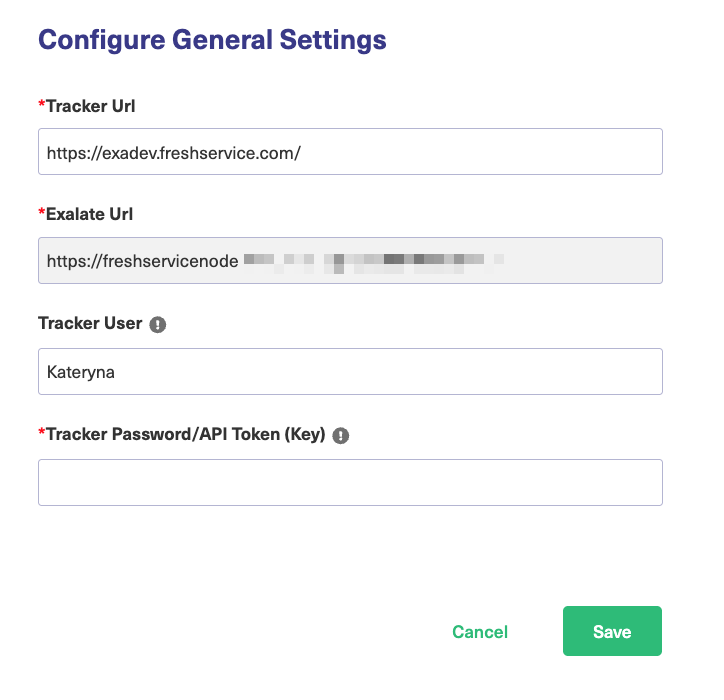
Task: Click the Cancel link
Action: click(480, 632)
